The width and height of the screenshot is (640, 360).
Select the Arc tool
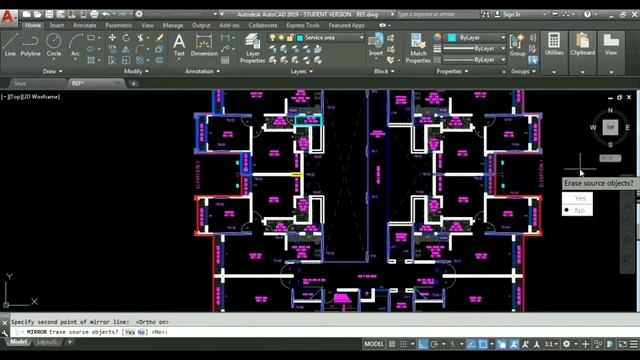(75, 45)
